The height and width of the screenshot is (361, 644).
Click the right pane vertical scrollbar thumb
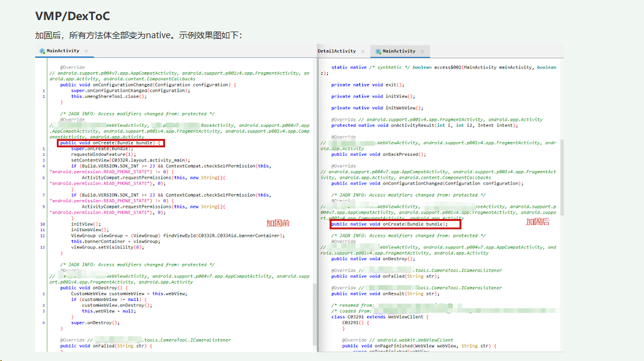coord(562,177)
